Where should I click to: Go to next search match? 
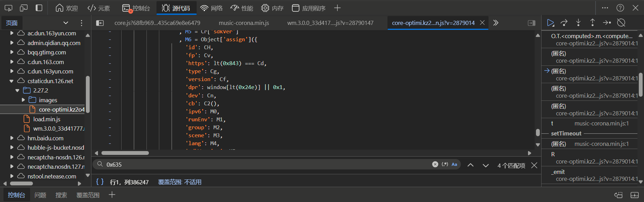[485, 165]
